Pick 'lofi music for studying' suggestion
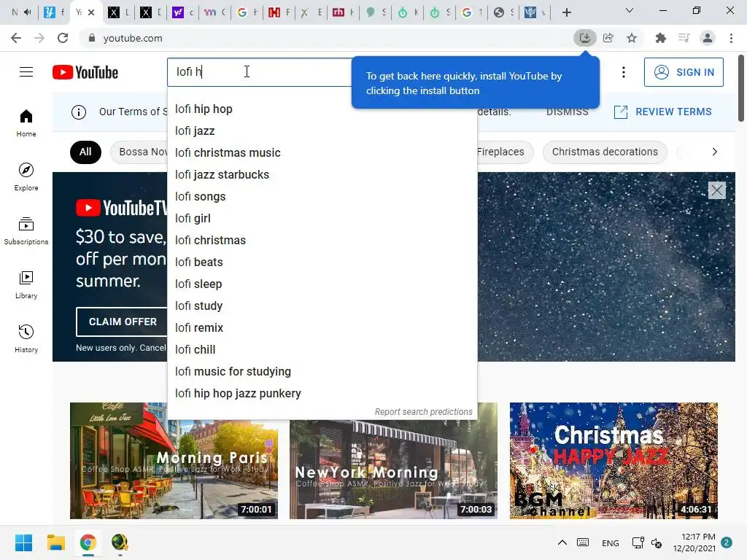 322,372
